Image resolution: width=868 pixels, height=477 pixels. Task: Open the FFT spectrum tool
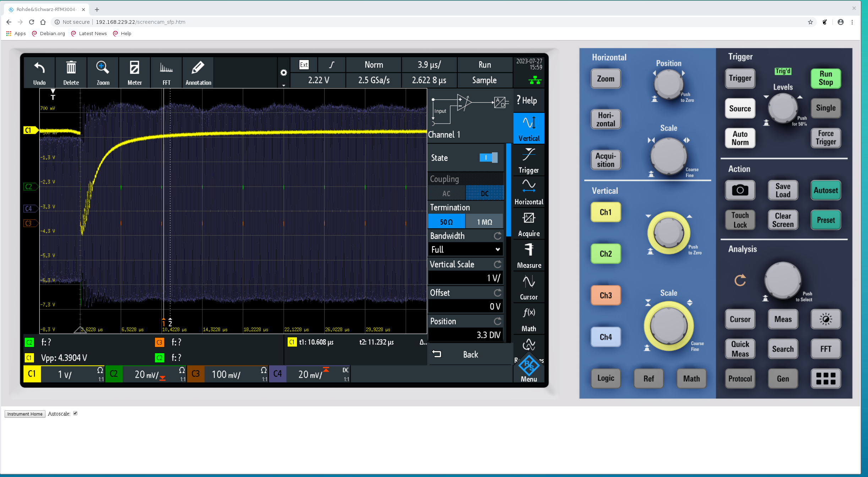tap(166, 72)
